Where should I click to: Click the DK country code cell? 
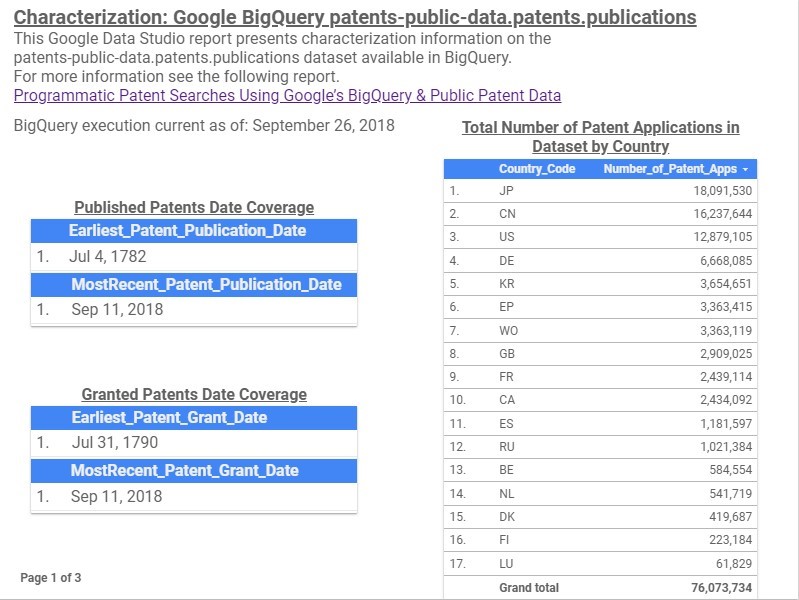pos(507,516)
